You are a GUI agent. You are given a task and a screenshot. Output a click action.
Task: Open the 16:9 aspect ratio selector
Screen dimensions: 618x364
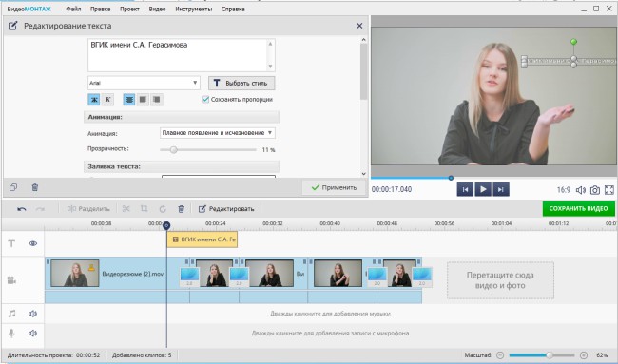coord(564,190)
